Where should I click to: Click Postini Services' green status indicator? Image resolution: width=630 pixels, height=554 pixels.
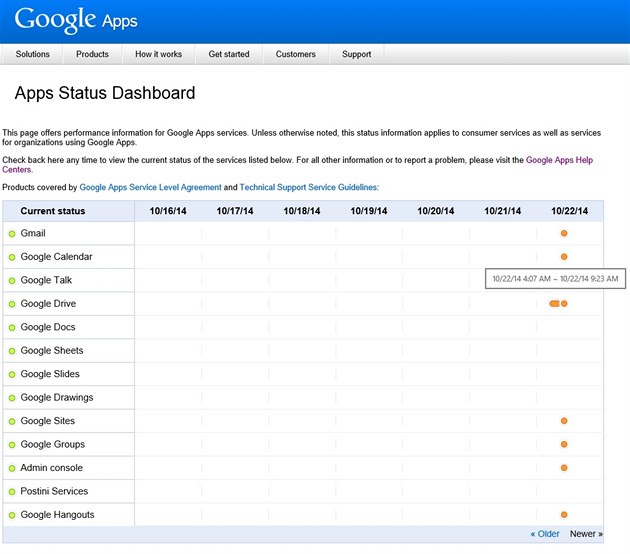[12, 492]
